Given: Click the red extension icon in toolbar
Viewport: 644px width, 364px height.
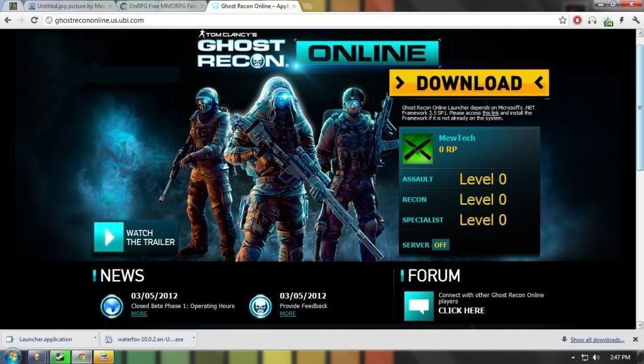Looking at the screenshot, I should (x=577, y=20).
